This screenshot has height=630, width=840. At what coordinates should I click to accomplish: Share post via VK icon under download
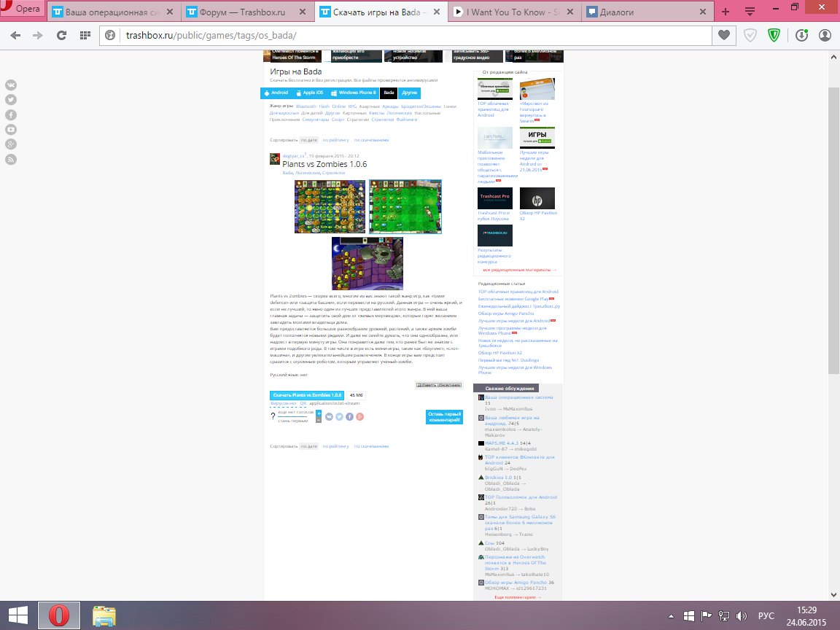[329, 417]
